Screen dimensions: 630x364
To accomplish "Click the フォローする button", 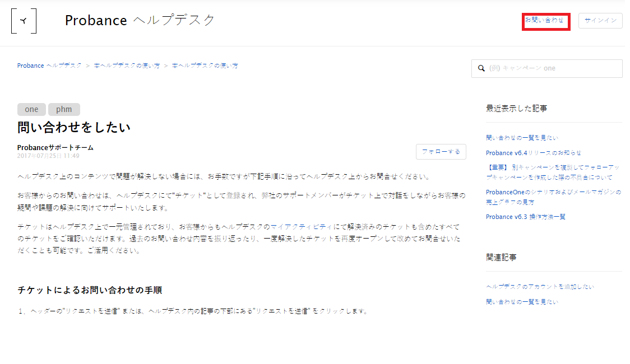I will point(441,152).
